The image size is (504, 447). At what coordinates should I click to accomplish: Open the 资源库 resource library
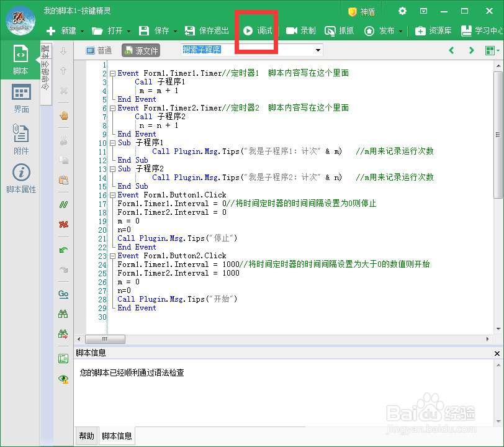pos(433,31)
